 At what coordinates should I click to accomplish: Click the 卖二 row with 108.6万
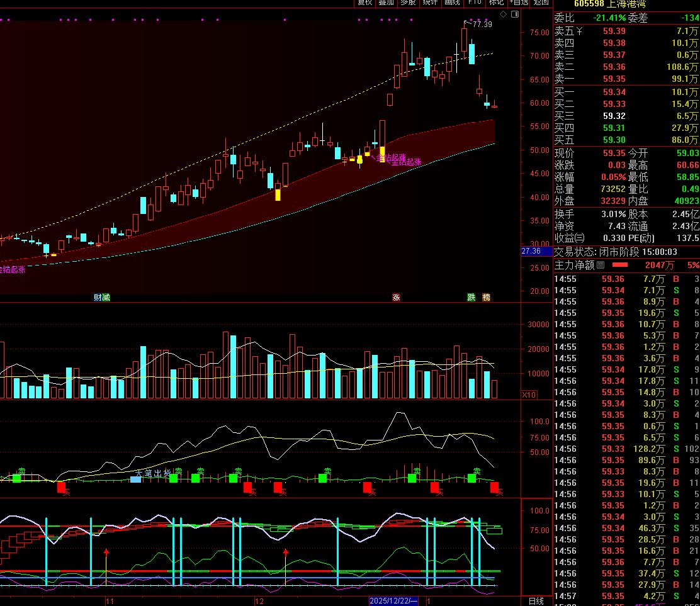[x=626, y=67]
